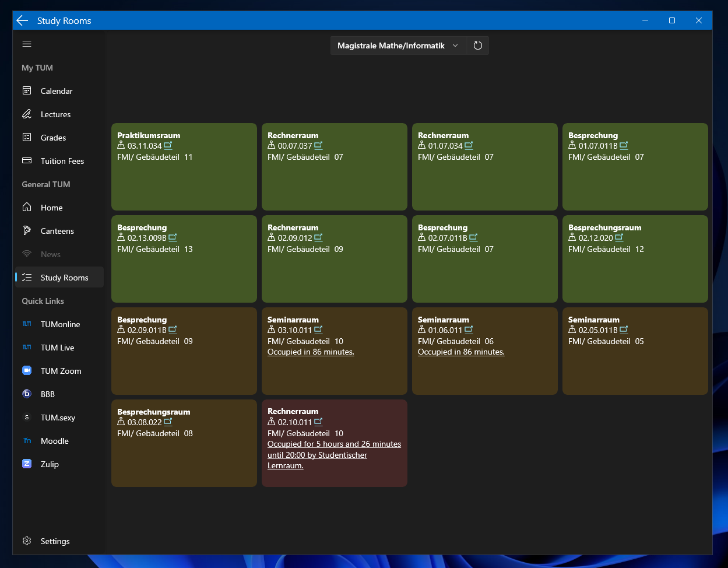Open link icon for room 02.12.020

coord(619,238)
